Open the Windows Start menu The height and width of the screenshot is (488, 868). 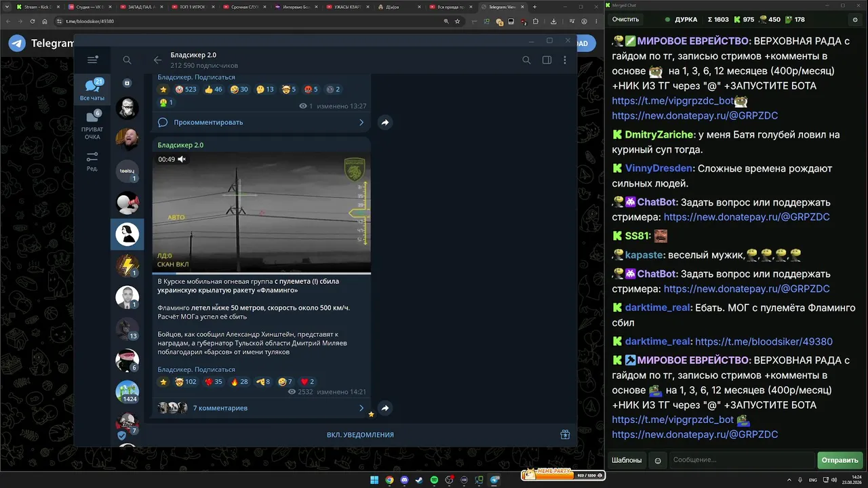[374, 480]
